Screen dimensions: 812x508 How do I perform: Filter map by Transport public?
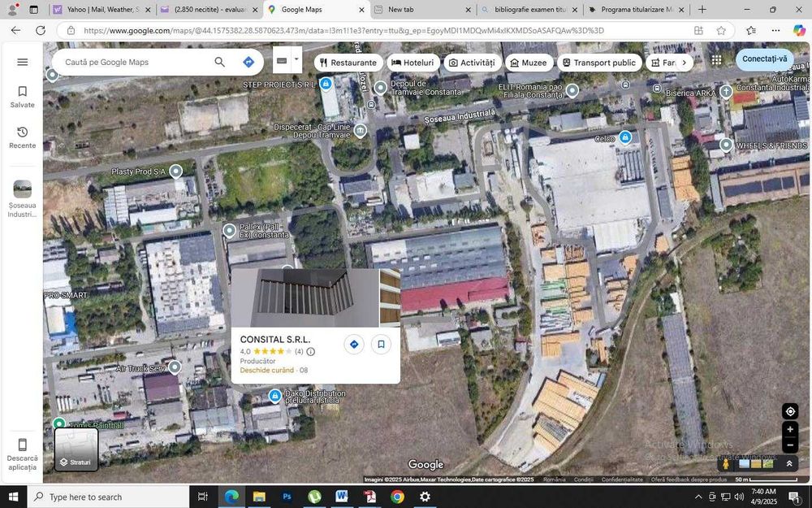point(599,63)
